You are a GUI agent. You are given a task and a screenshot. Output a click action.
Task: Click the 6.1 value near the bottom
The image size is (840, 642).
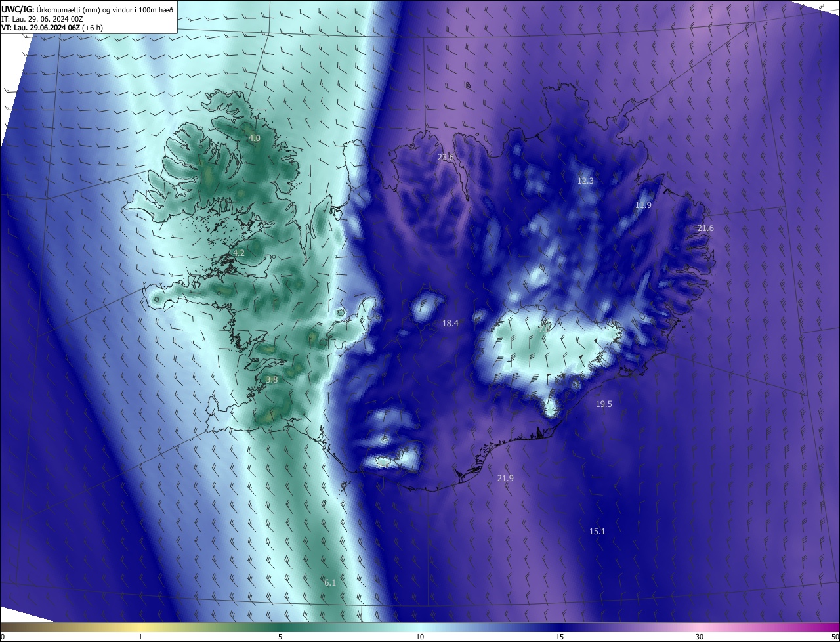pyautogui.click(x=330, y=582)
